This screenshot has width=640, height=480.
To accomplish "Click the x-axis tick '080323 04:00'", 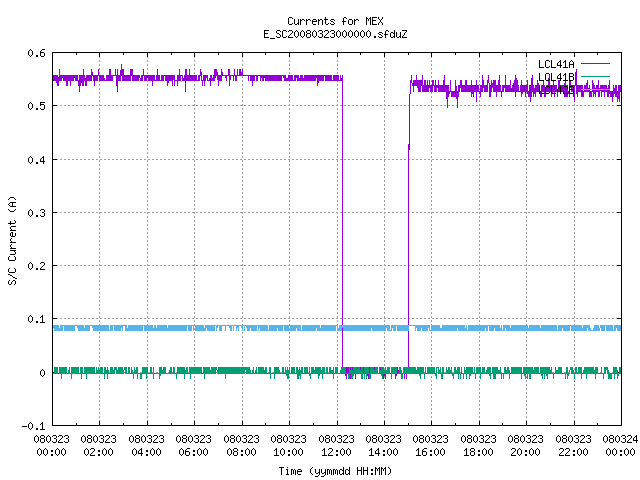I will point(147,446).
